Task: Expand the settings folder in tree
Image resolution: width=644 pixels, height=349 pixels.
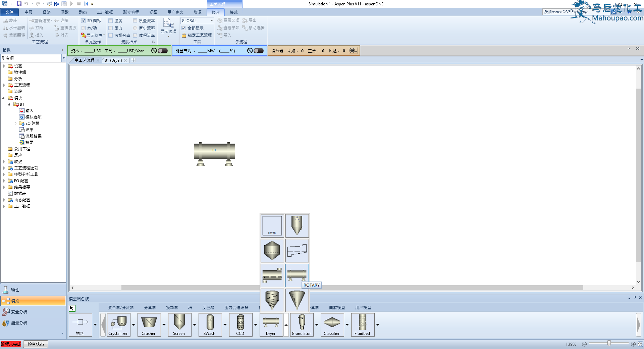Action: click(4, 66)
